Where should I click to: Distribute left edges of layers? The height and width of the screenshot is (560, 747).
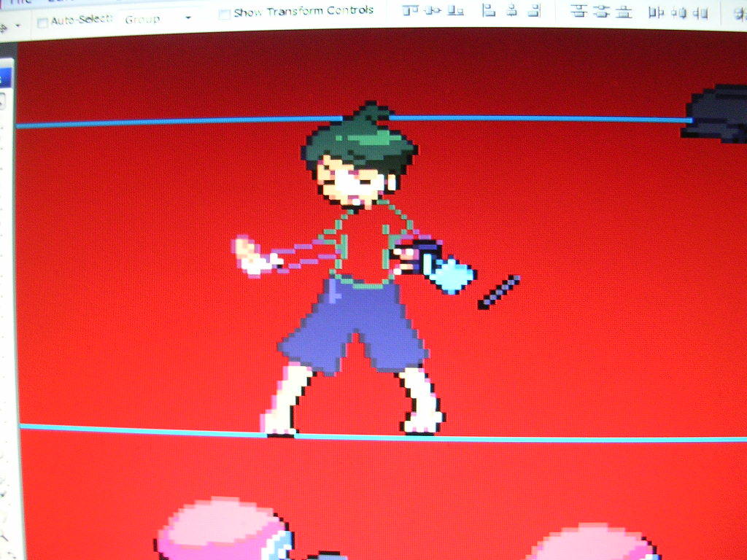click(656, 12)
